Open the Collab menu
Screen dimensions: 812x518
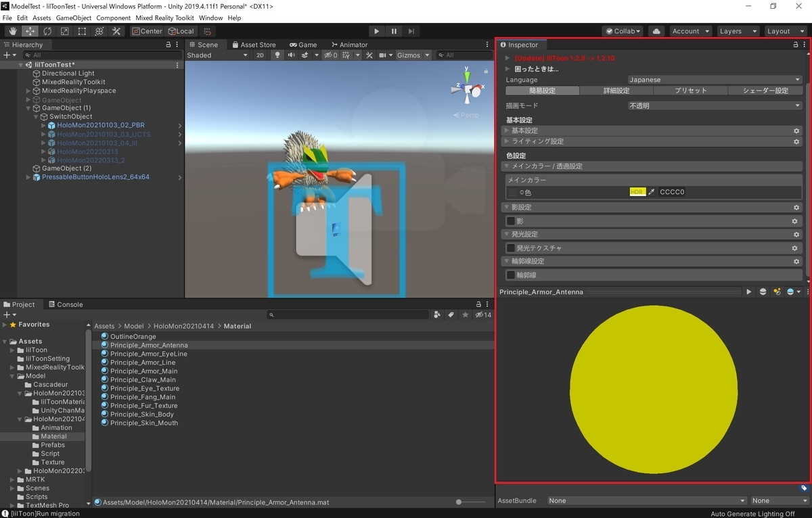[x=623, y=31]
